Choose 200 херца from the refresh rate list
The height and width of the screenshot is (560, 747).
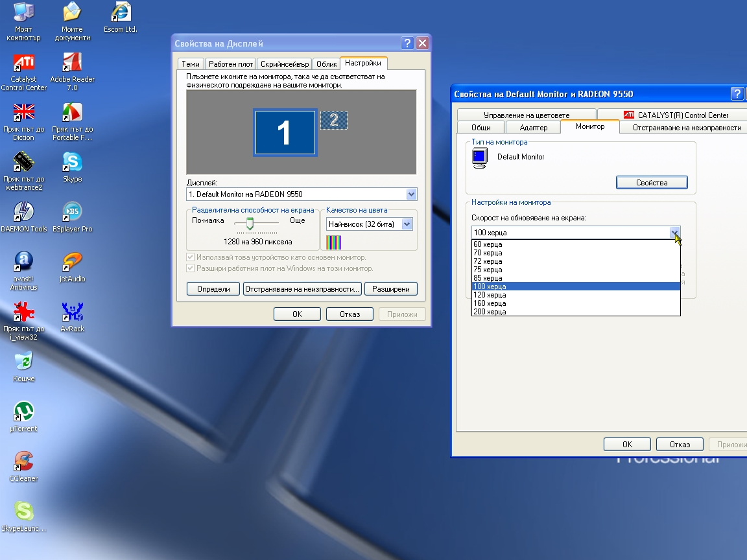(x=576, y=312)
